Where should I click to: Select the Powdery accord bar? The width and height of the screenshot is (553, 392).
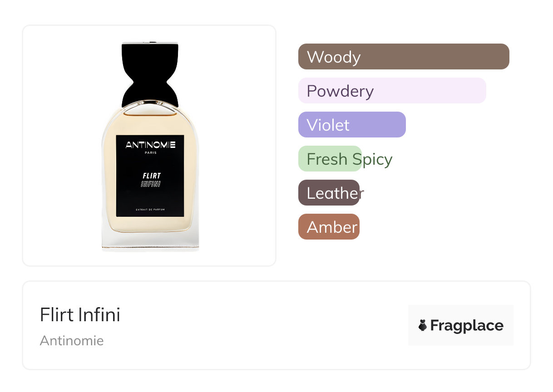392,91
